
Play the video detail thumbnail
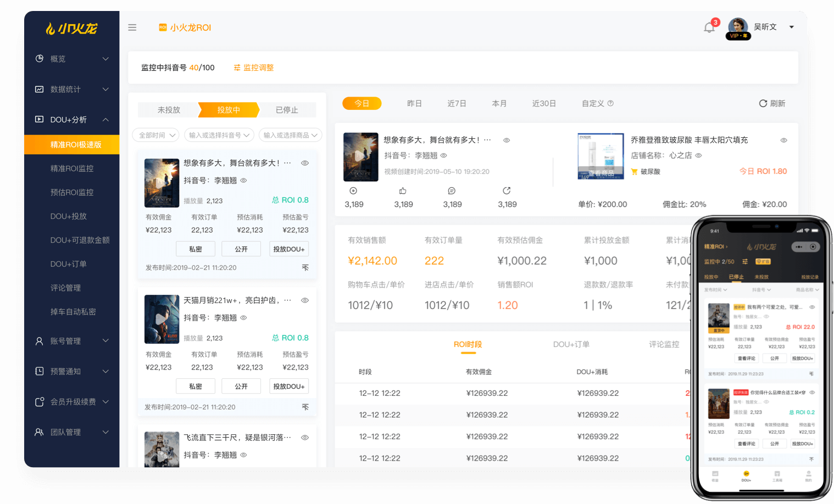coord(361,157)
